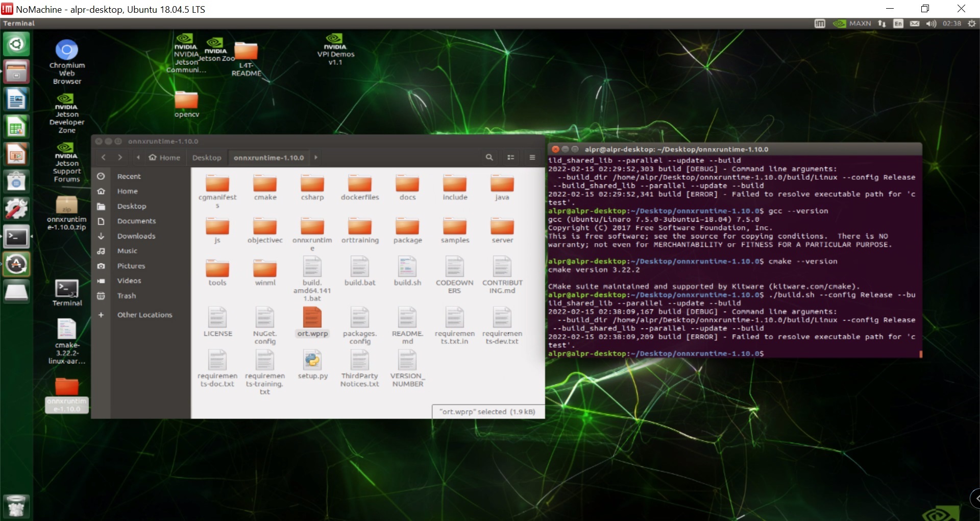Open the sound volume indicator

tap(932, 23)
